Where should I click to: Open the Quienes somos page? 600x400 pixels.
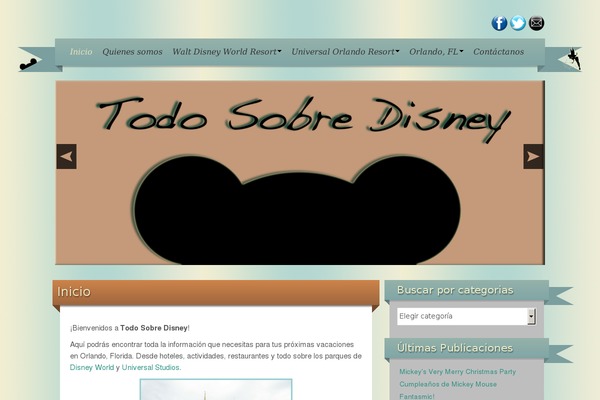point(132,52)
